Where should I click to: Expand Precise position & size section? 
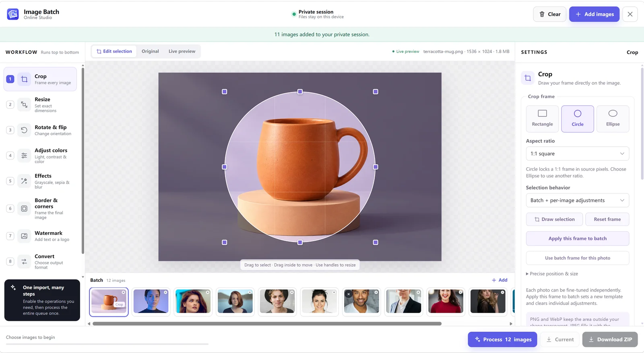[x=552, y=274]
